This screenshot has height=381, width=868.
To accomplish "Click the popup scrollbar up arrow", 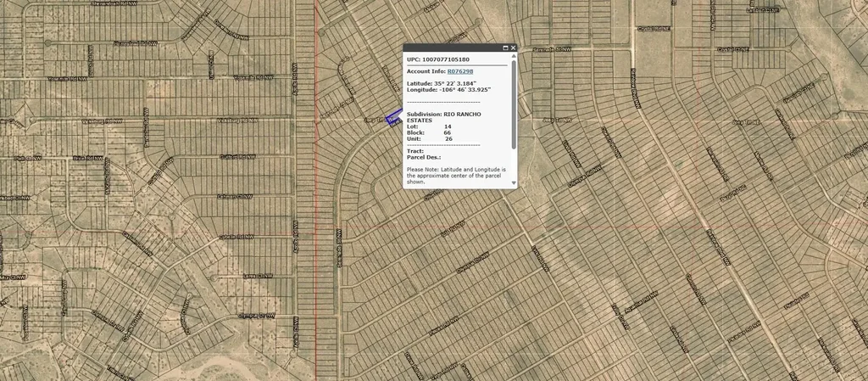I will [x=513, y=58].
